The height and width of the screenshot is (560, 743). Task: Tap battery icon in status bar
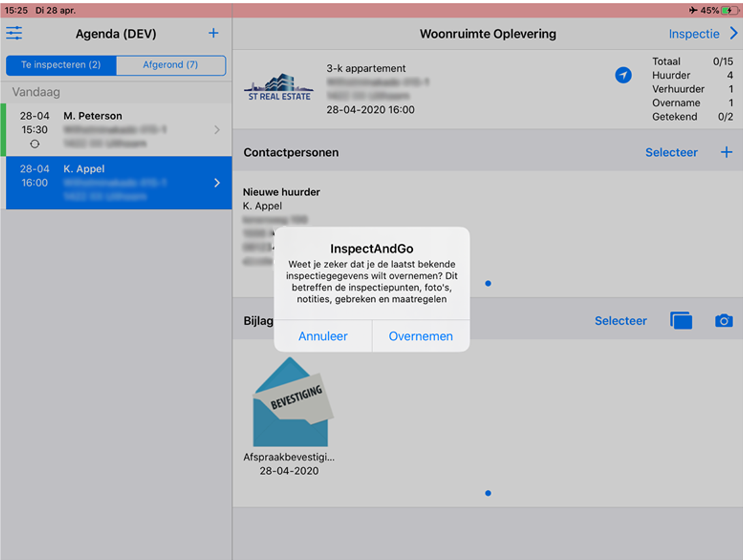coord(730,10)
